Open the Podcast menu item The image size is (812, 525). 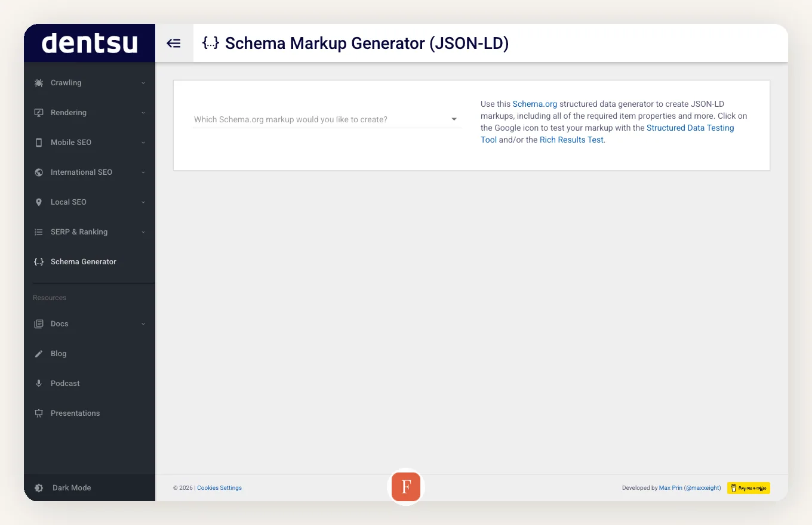point(90,384)
